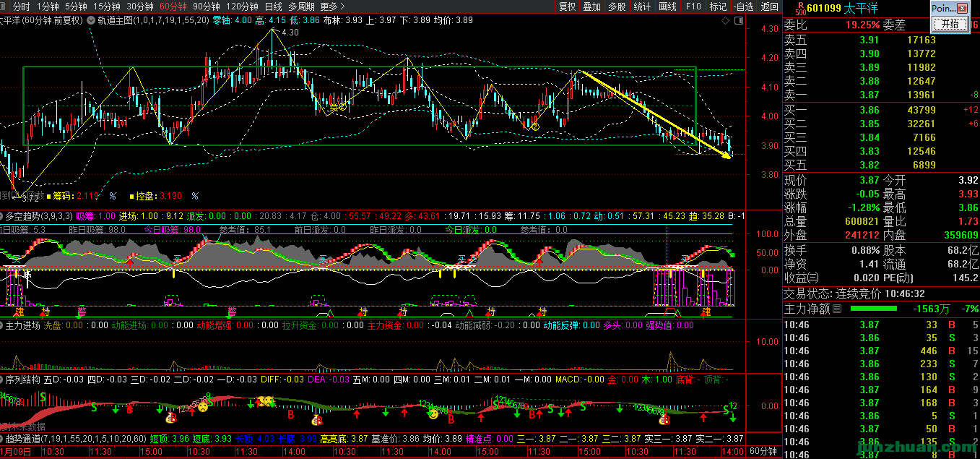980x459 pixels.
Task: Click the 1月09日 date on time axis
Action: click(x=14, y=452)
